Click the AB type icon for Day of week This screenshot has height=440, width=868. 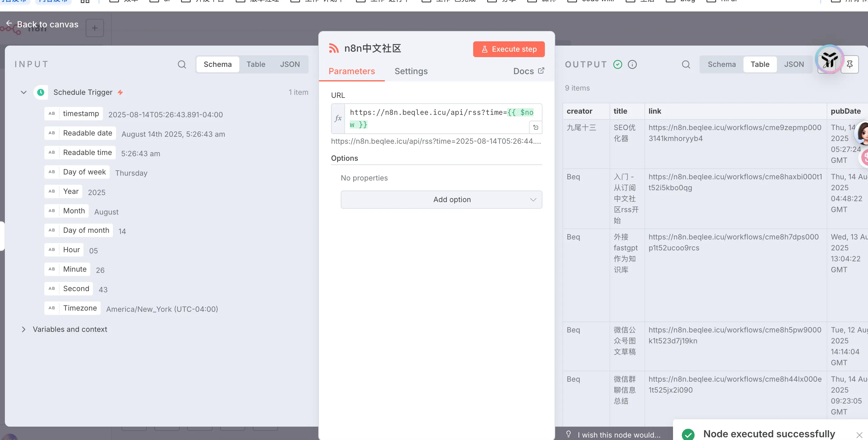pos(52,172)
